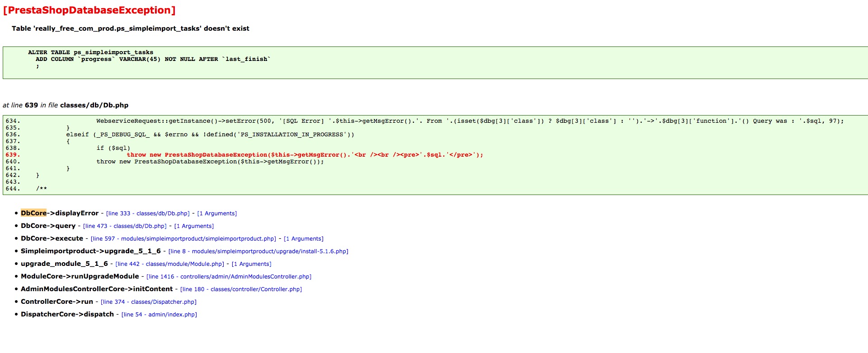
Task: Show '[1 Arguments]' for upgrade_module_5_1_6
Action: 252,264
